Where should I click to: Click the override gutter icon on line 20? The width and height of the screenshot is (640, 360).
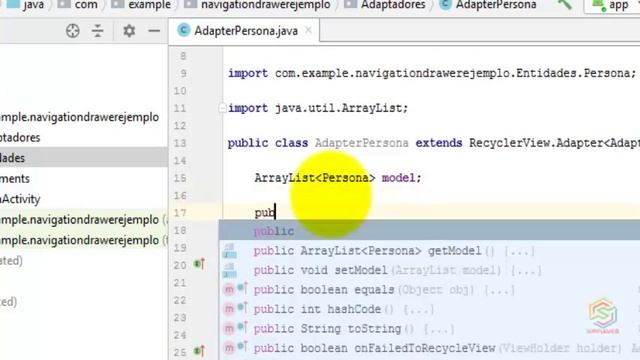[x=199, y=264]
